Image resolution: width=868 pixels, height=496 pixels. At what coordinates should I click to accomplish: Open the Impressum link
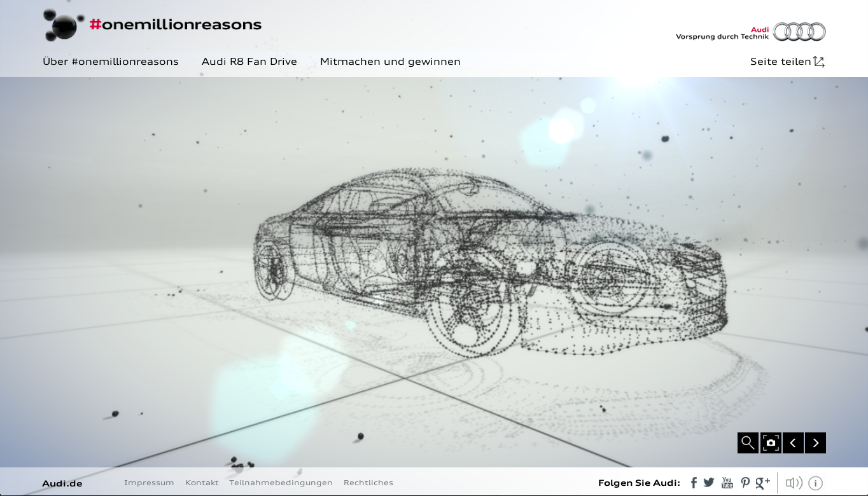click(x=149, y=483)
